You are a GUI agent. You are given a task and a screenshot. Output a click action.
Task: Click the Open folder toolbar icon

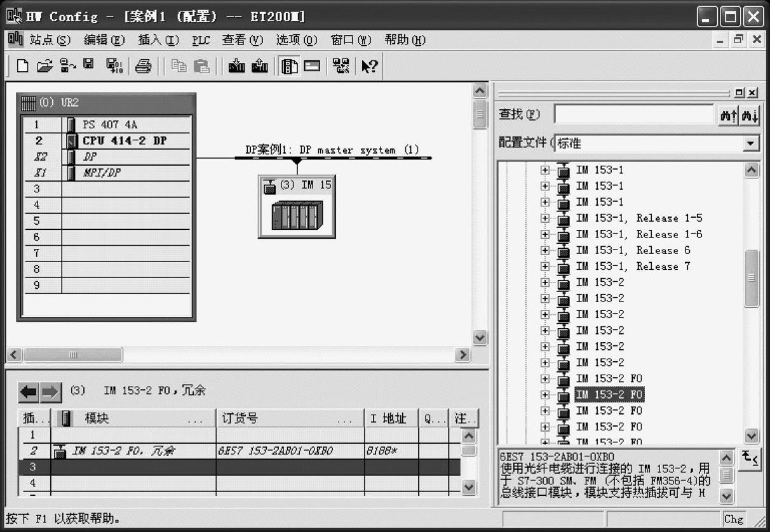click(x=44, y=66)
